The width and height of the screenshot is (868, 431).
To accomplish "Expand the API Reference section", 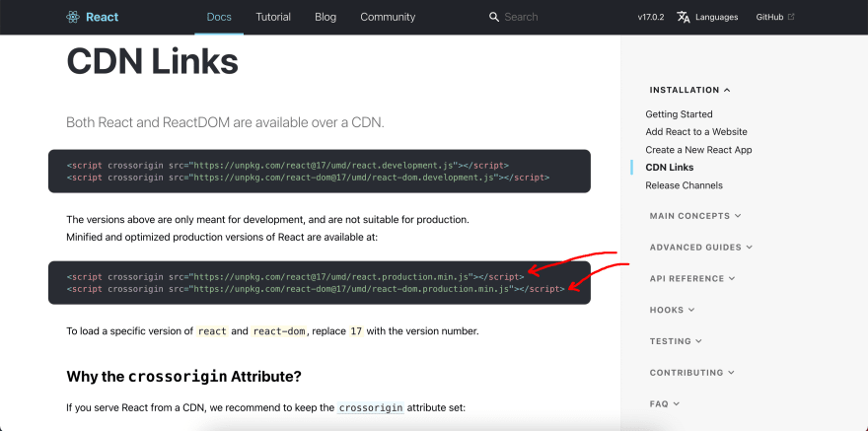I will [x=692, y=278].
